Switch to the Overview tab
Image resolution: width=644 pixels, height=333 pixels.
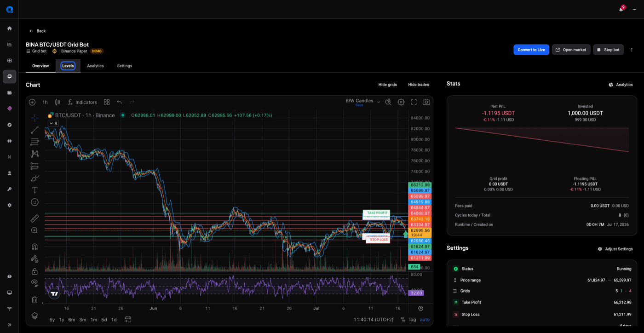coord(40,66)
